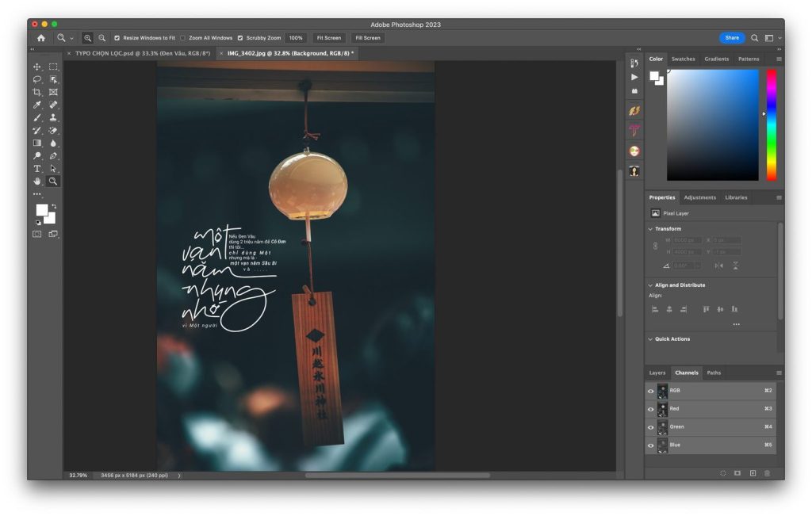Pick the Eyedropper tool

(36, 105)
